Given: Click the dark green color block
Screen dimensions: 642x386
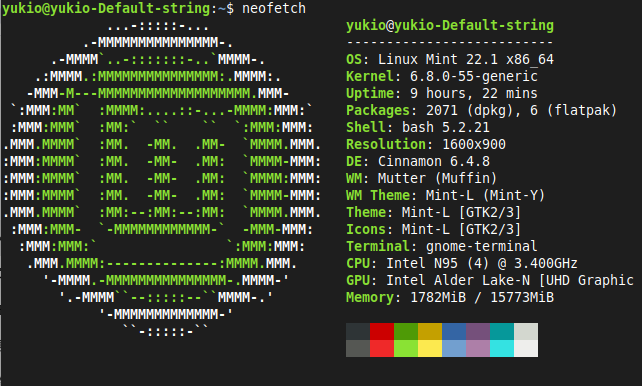Looking at the screenshot, I should click(x=406, y=332).
